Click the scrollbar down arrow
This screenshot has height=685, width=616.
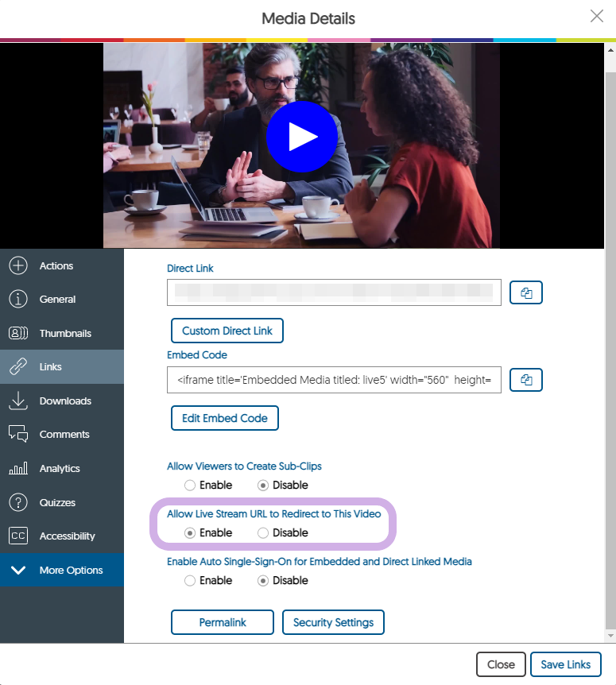click(x=610, y=637)
